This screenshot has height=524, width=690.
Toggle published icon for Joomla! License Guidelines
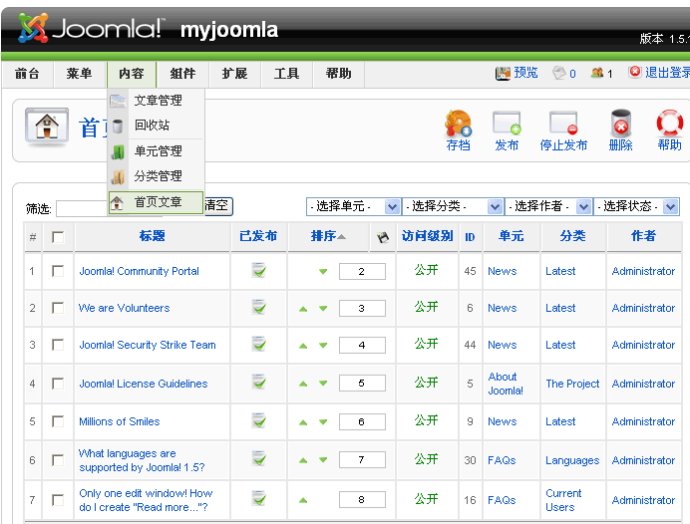click(x=259, y=382)
